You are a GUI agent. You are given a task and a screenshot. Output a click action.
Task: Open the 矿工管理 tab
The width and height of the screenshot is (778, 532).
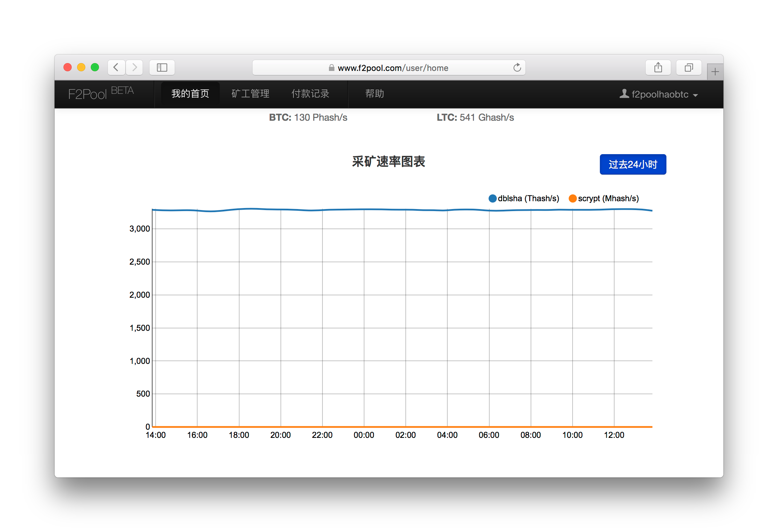(x=250, y=94)
